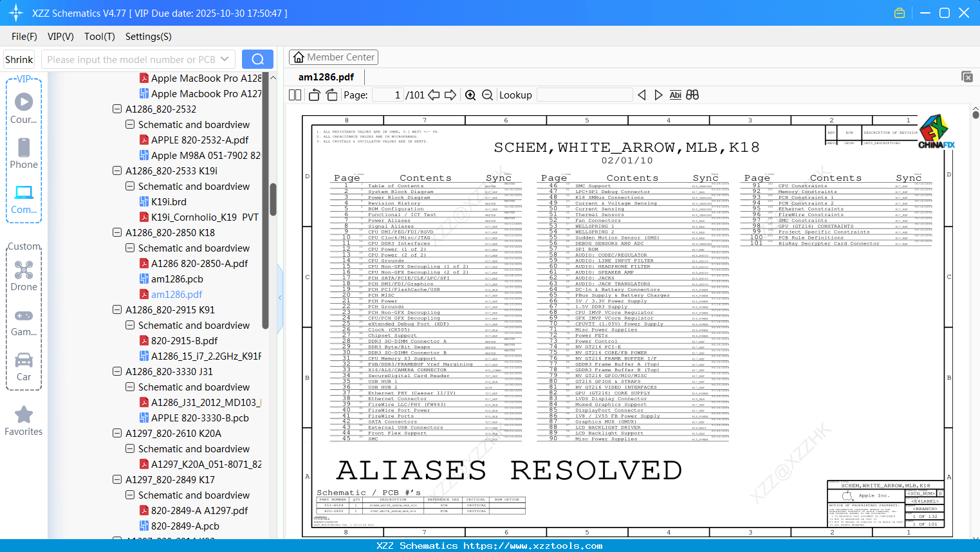
Task: Click the file tree vertical scrollbar thumb
Action: click(273, 199)
